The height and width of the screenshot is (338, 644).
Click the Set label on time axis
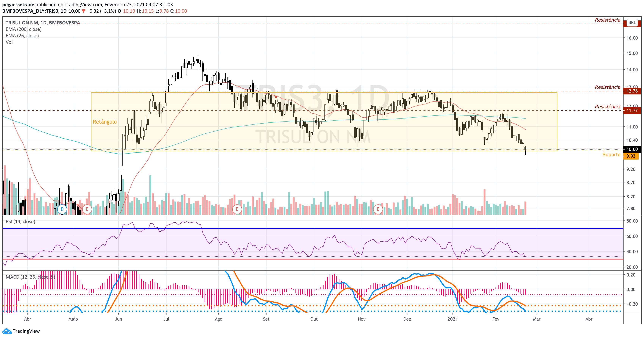click(x=266, y=319)
